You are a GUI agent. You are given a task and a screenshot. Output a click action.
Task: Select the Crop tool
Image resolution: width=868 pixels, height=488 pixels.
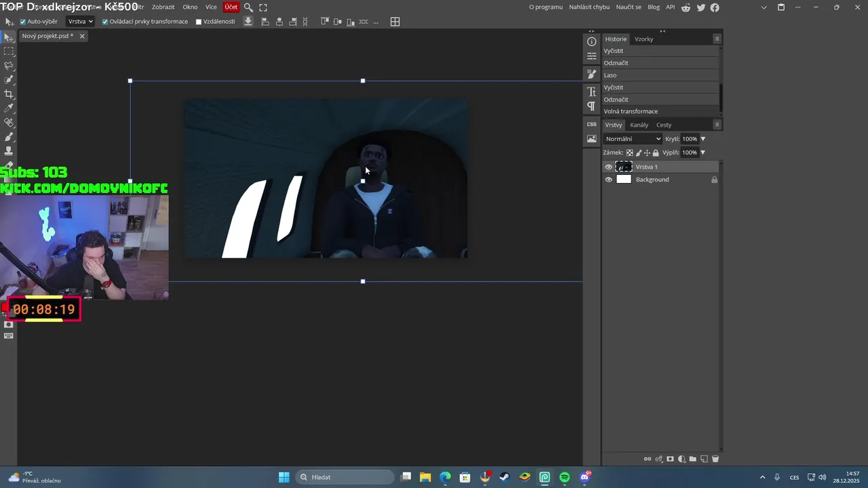[9, 94]
